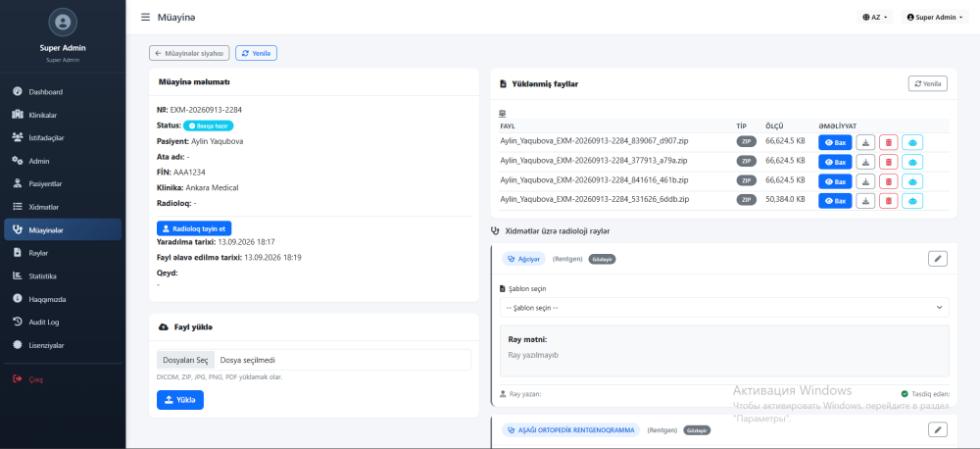Screen dimensions: 980x449
Task: Click the creation date 13.09.2026 18:17
Action: point(246,241)
